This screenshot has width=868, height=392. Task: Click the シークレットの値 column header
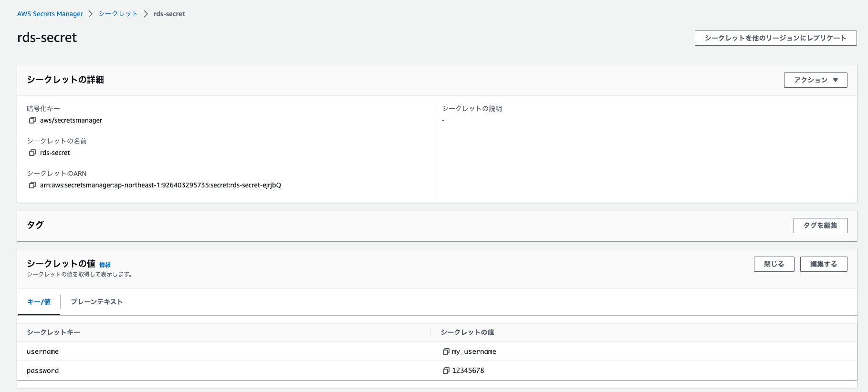click(467, 332)
